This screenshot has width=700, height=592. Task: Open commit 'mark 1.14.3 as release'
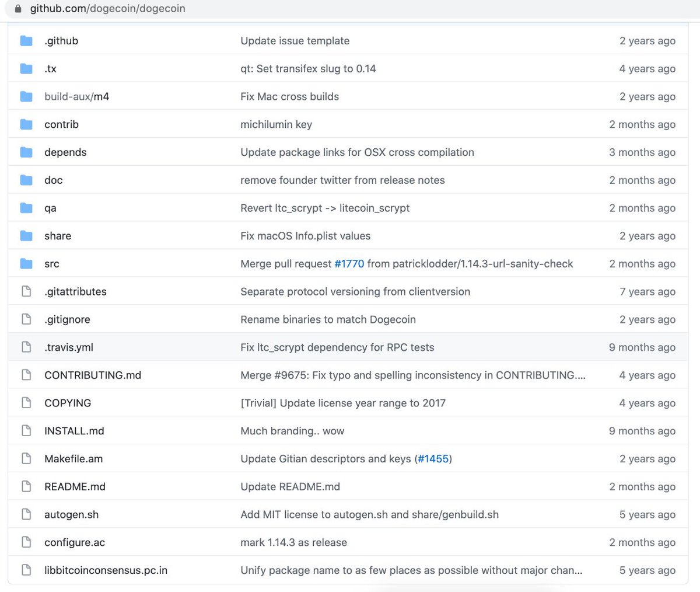tap(294, 542)
